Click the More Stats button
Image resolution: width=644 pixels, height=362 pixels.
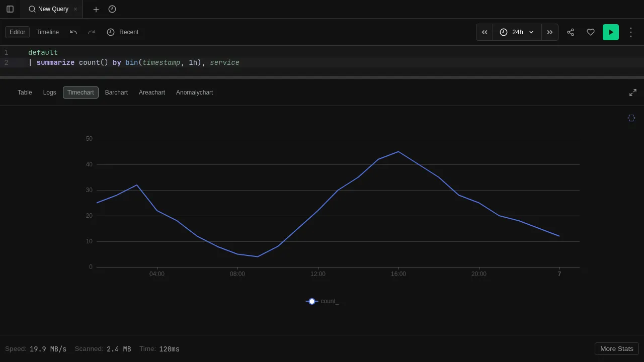616,349
